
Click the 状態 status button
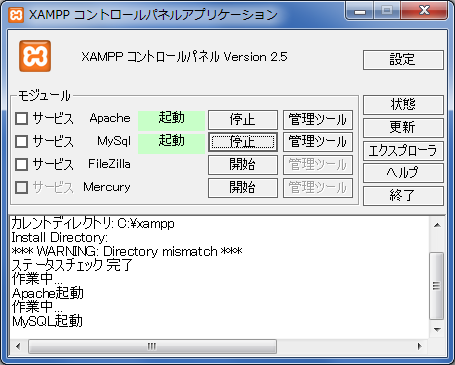click(403, 105)
